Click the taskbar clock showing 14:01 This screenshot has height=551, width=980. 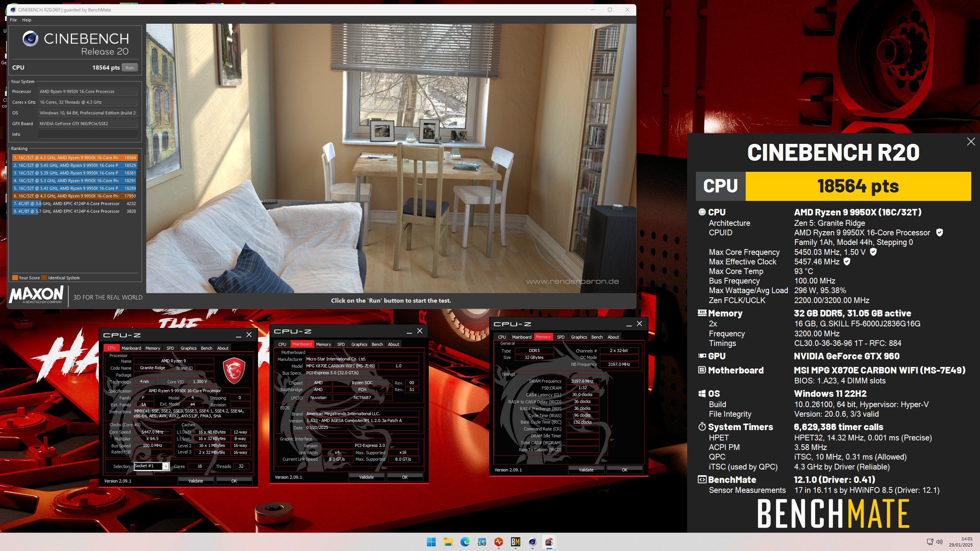pyautogui.click(x=960, y=542)
